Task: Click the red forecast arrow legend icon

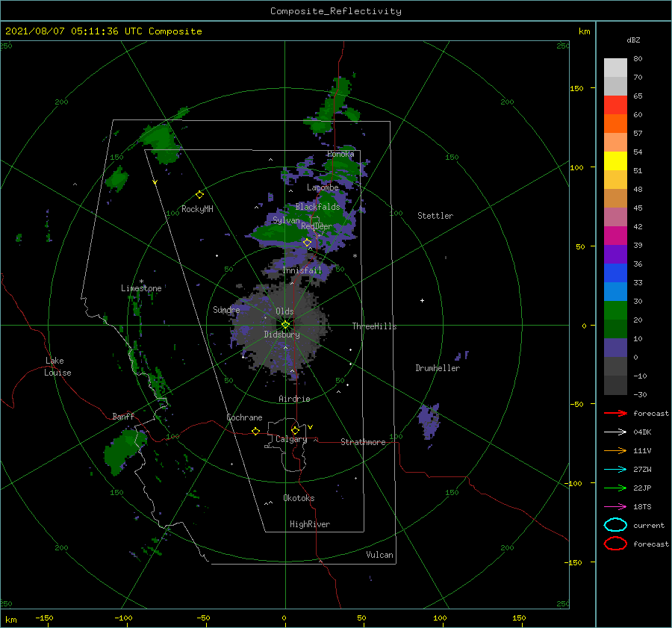Action: coord(615,413)
